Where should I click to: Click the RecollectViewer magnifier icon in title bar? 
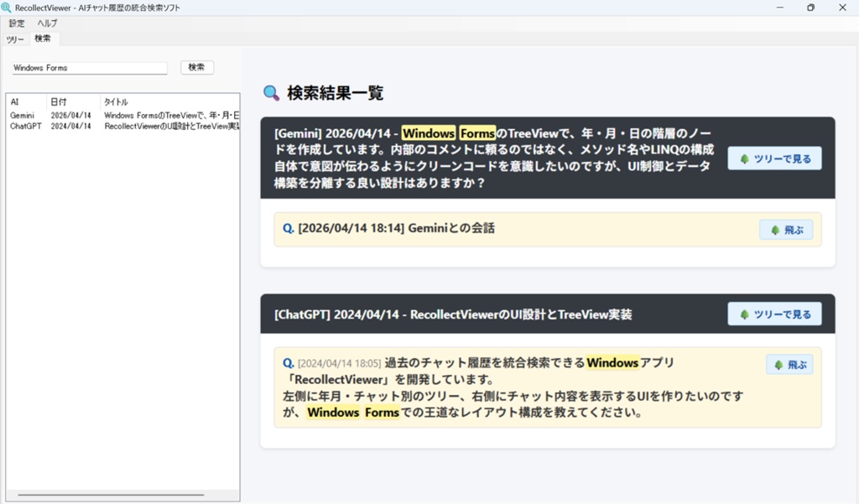(x=8, y=8)
